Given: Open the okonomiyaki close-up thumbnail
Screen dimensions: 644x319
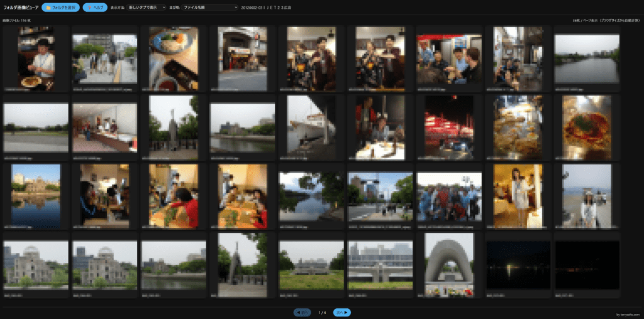Looking at the screenshot, I should [x=586, y=127].
